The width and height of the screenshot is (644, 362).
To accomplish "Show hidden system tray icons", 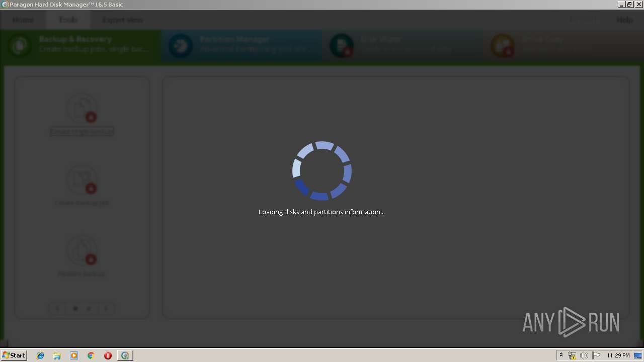I will [561, 355].
